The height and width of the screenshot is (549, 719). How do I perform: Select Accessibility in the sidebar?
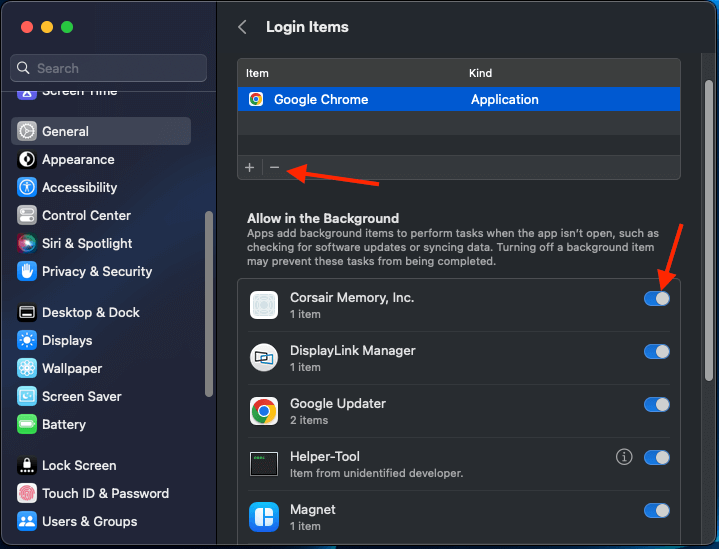[x=101, y=188]
